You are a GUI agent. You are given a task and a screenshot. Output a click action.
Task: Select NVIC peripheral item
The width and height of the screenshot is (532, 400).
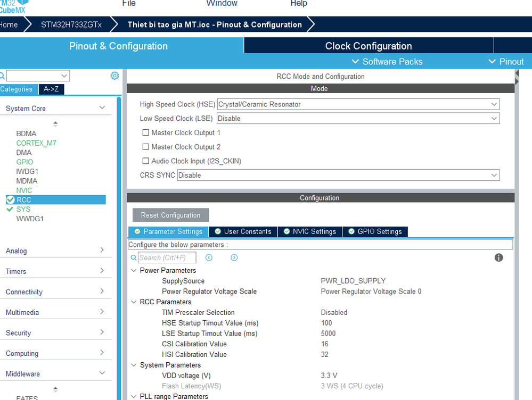pyautogui.click(x=24, y=190)
